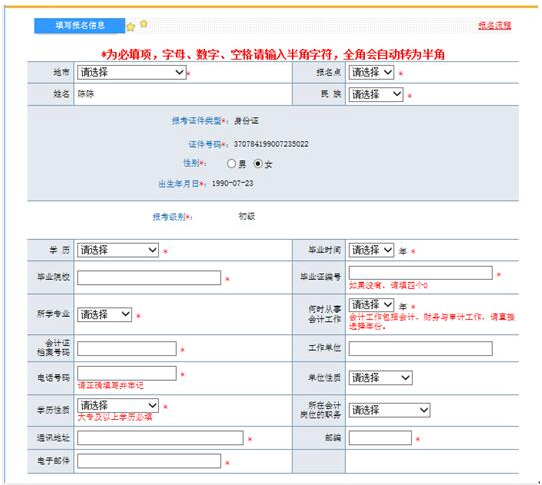Open the 所学专业 major dropdown
This screenshot has width=542, height=485.
tap(104, 315)
